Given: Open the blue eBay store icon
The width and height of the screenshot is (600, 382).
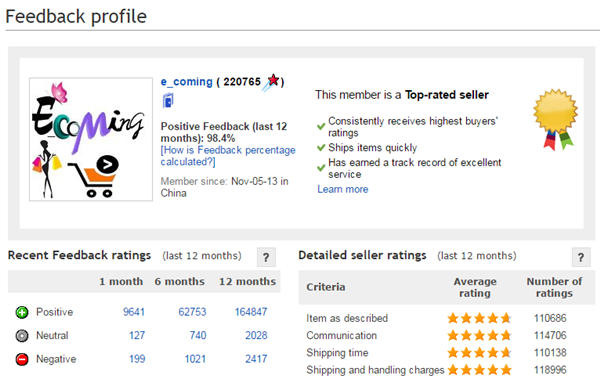Looking at the screenshot, I should (168, 101).
